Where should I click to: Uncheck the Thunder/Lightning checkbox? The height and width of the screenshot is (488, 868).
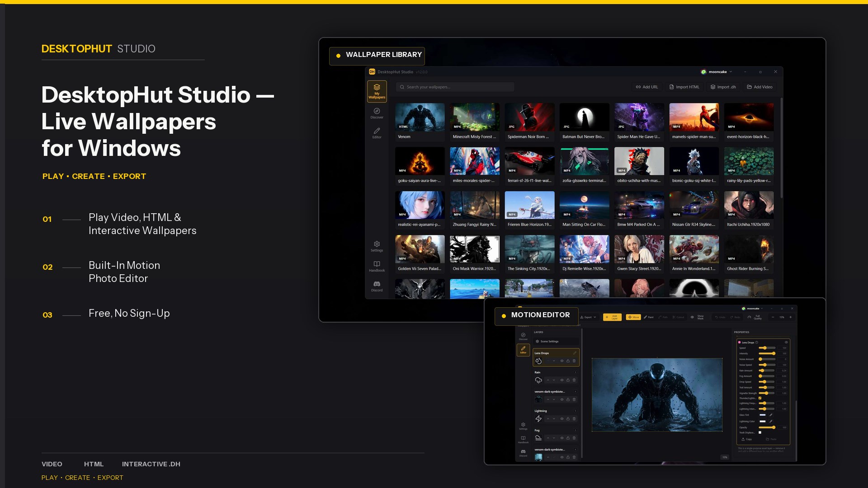(760, 398)
